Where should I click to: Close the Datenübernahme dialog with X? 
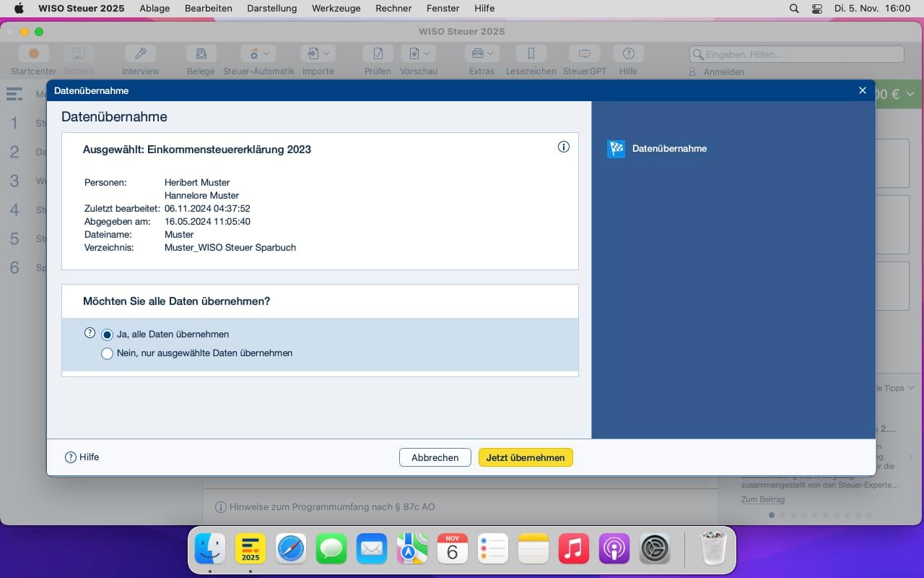863,90
